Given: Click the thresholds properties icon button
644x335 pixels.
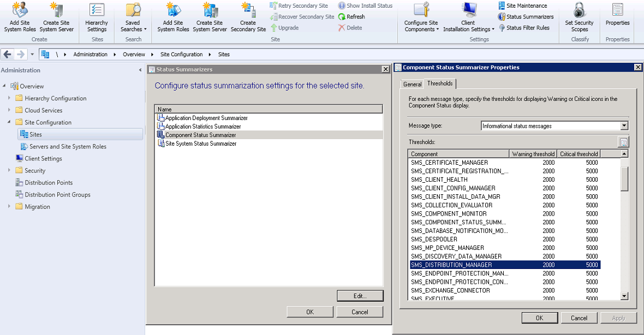Looking at the screenshot, I should (x=623, y=142).
